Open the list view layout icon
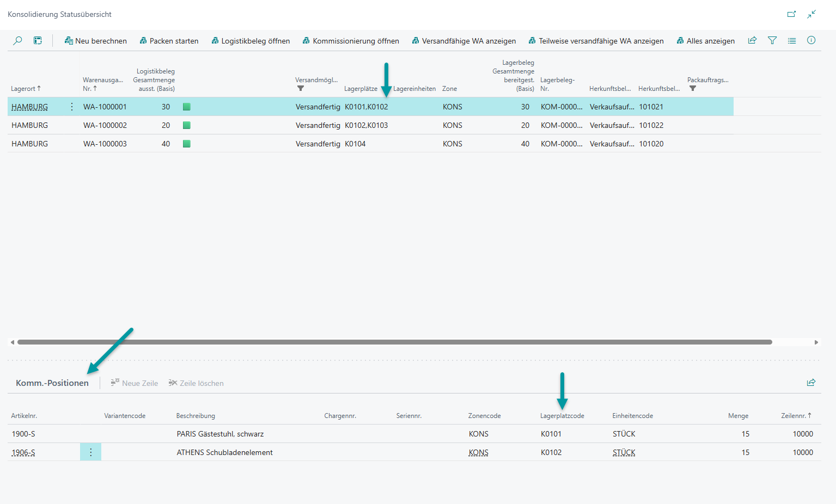836x504 pixels. tap(792, 40)
